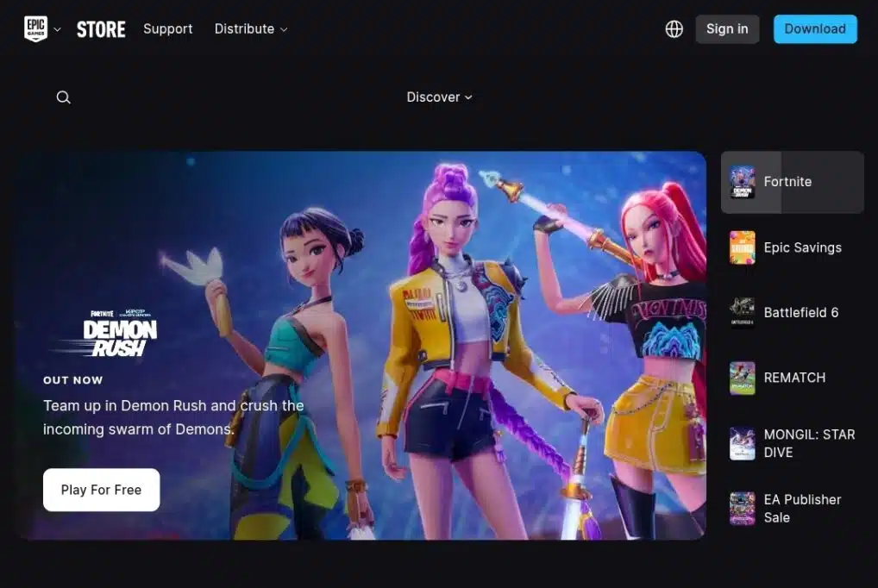Select the Epic Savings thumbnail icon
Image resolution: width=878 pixels, height=588 pixels.
[x=742, y=247]
